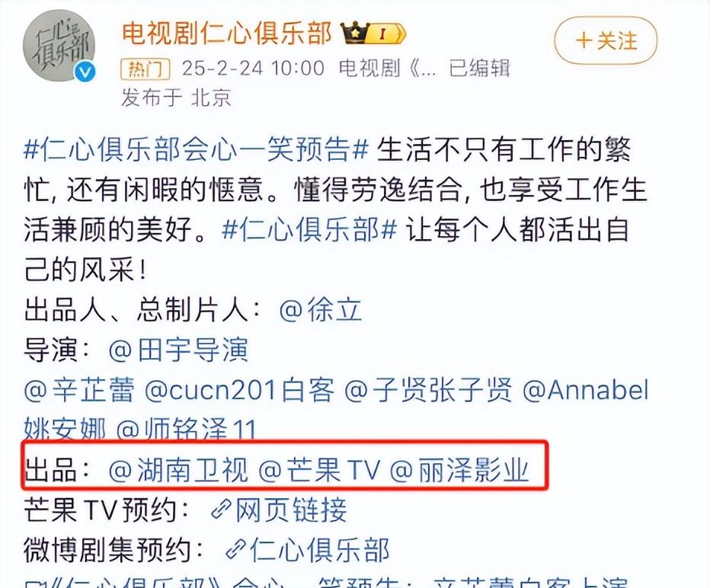
Task: Open mention @辛芷蕾
Action: 79,390
